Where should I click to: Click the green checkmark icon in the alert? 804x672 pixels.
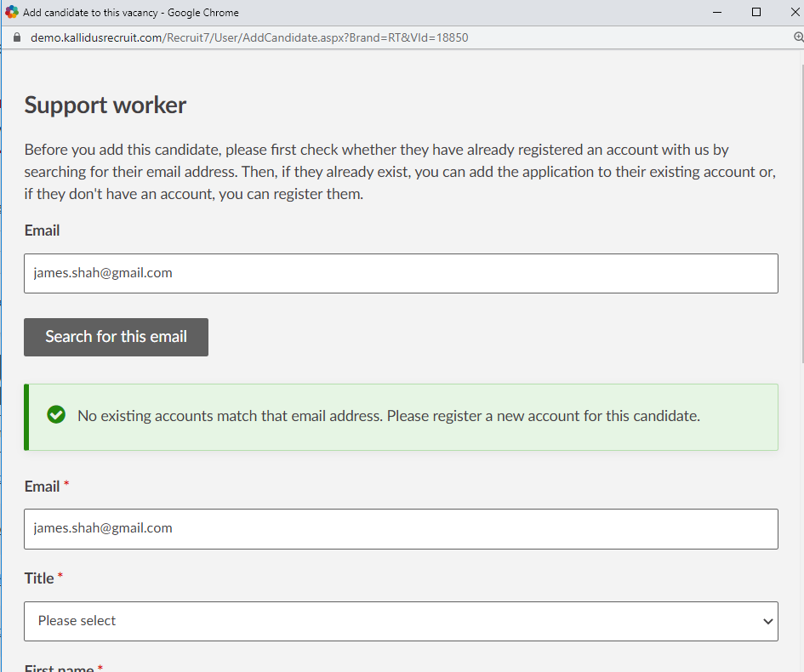coord(56,416)
